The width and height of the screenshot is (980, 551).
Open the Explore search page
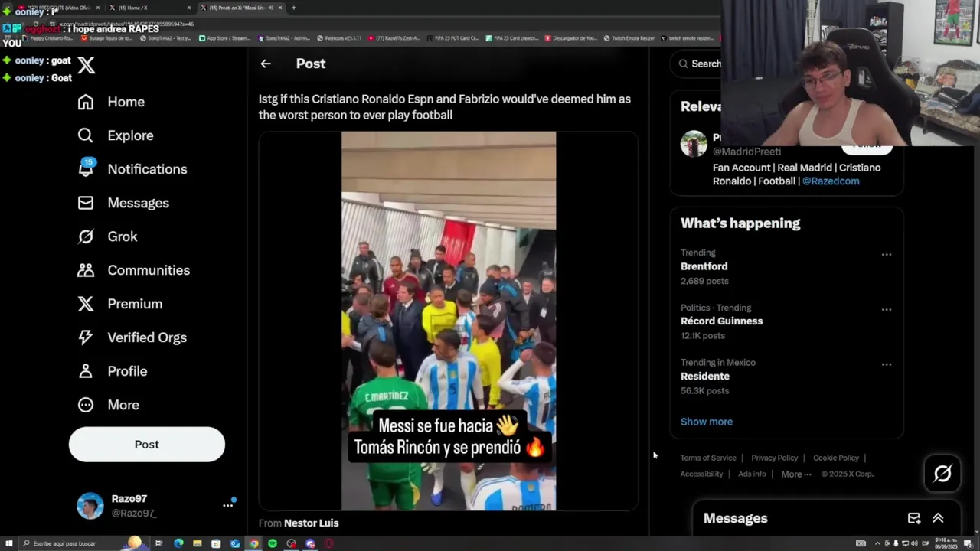pos(116,135)
